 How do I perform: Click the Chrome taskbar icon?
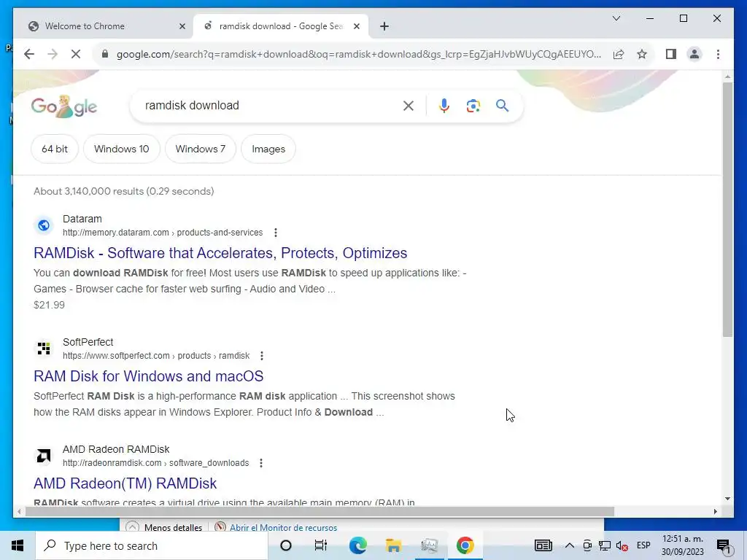[465, 545]
